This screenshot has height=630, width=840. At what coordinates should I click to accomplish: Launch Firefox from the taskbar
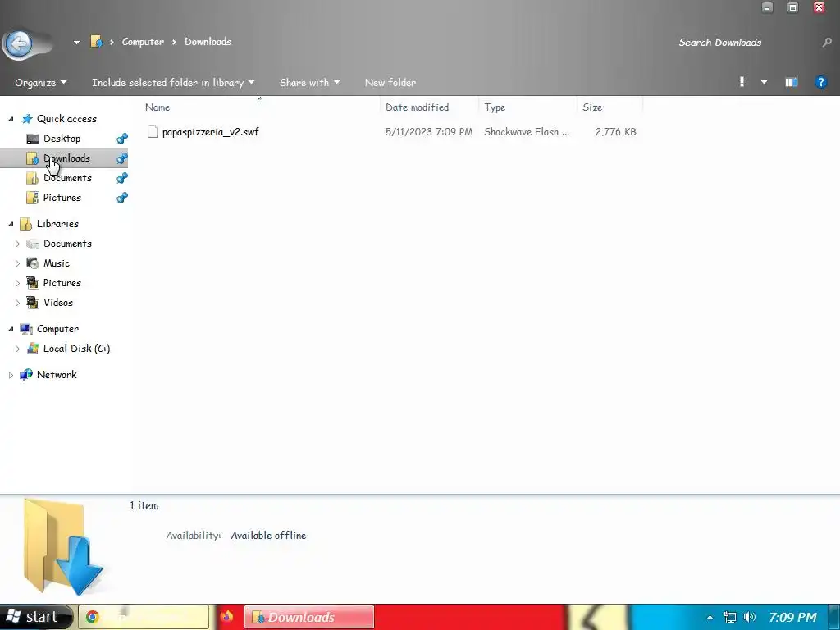coord(226,617)
